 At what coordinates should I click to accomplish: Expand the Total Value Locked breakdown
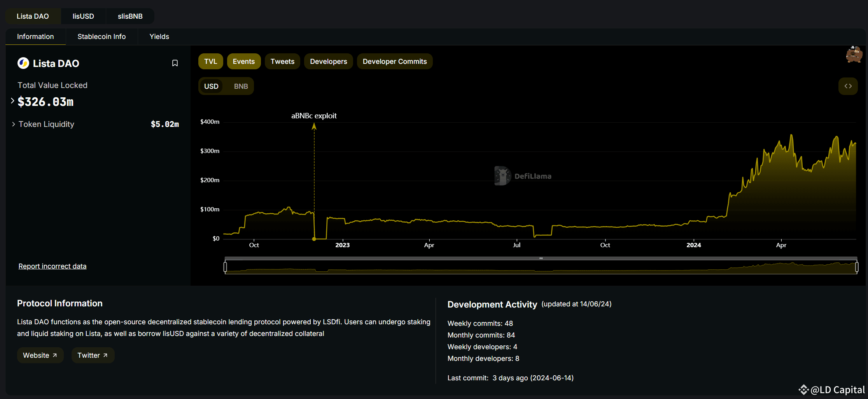coord(12,101)
